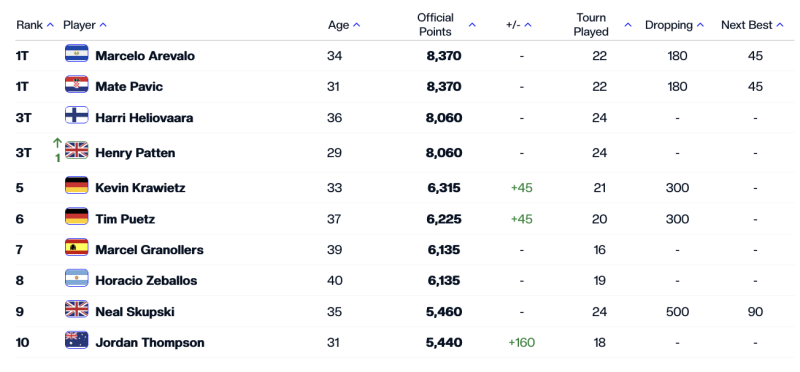The image size is (800, 372).
Task: Click the Finland flag by Harri Heliovaara
Action: tap(77, 115)
